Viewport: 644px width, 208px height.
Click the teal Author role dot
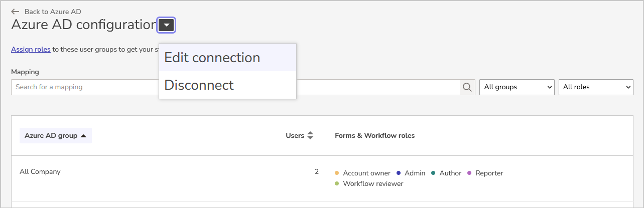tap(433, 173)
